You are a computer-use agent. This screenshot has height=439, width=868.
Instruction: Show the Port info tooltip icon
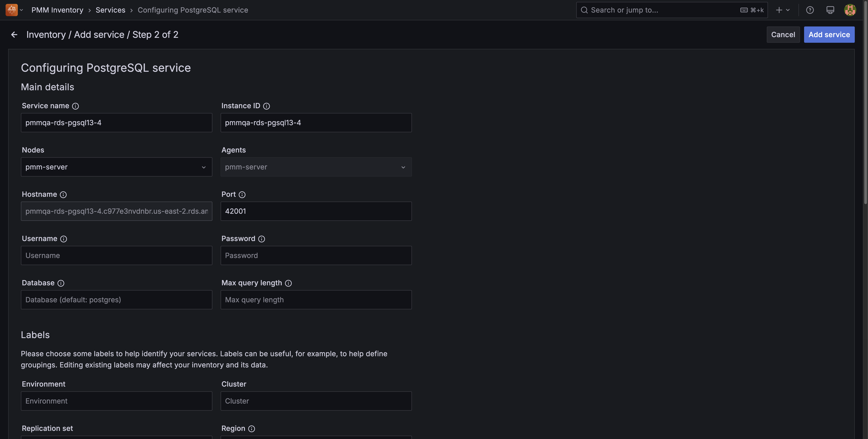tap(242, 195)
